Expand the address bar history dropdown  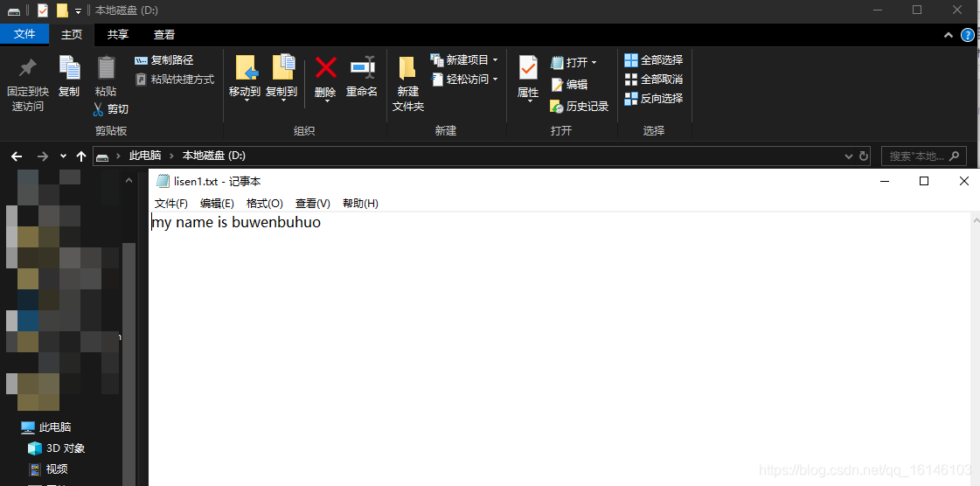[x=848, y=156]
